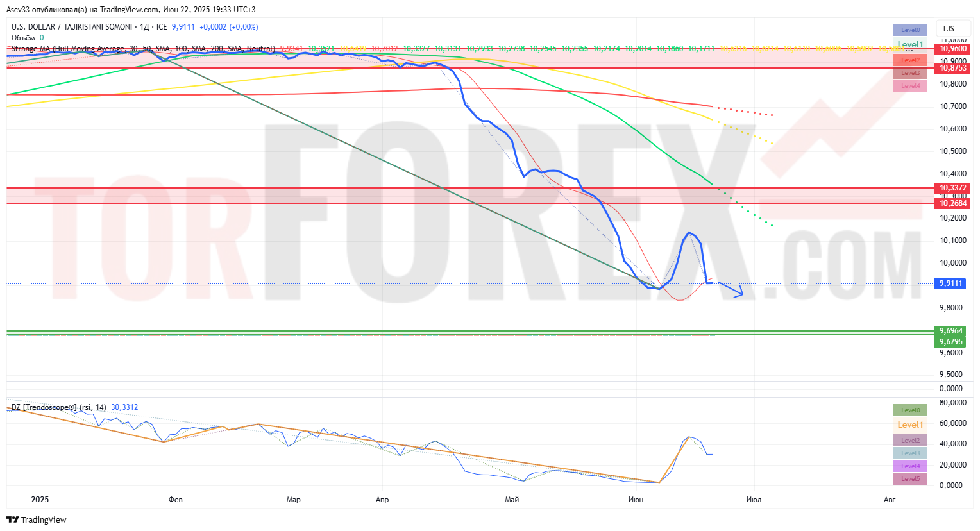Click the 10,9600 red price label

(x=952, y=49)
